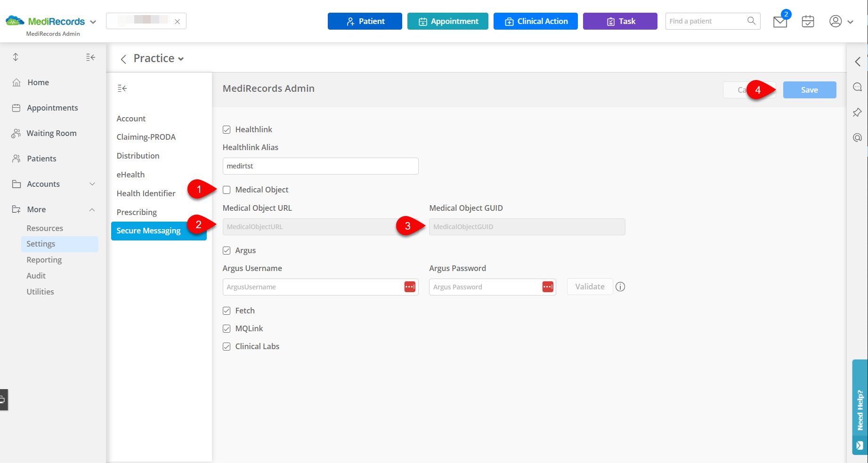868x463 pixels.
Task: Go to Utilities in the sidebar
Action: coord(41,292)
